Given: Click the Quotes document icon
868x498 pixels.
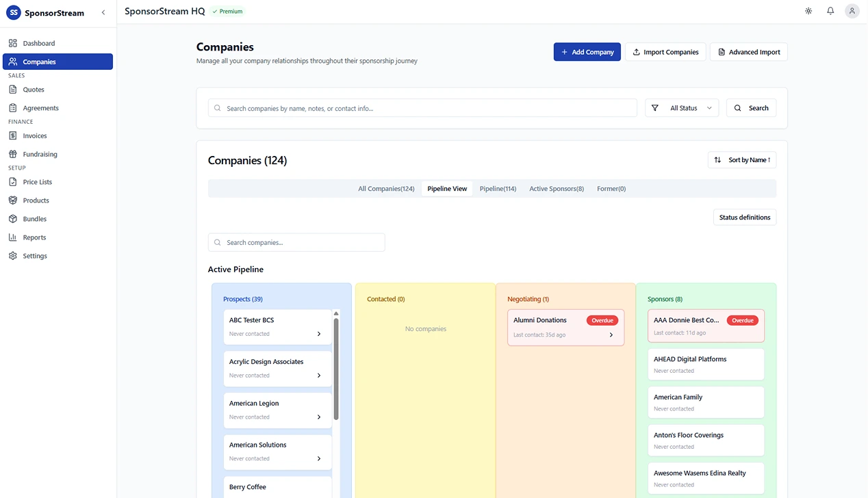Looking at the screenshot, I should coord(13,90).
